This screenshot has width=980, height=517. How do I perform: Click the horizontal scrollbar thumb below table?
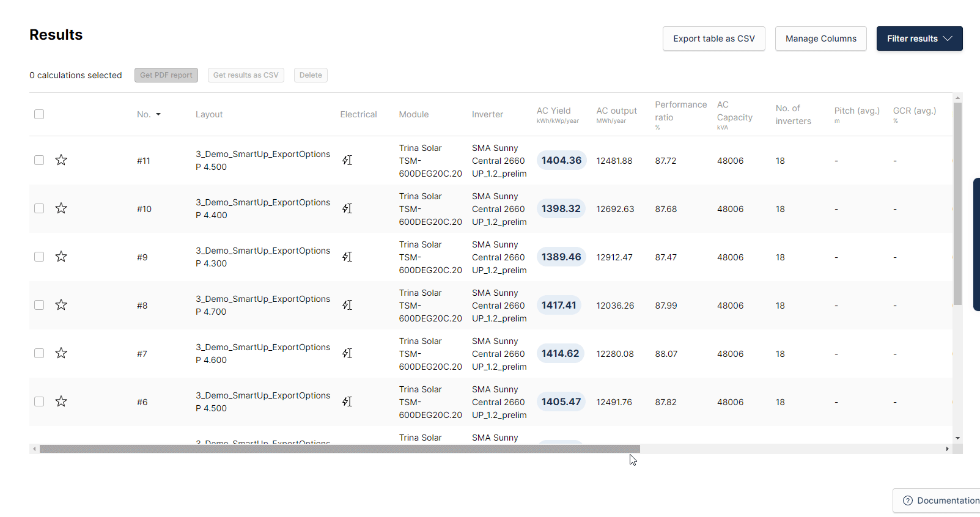(339, 449)
